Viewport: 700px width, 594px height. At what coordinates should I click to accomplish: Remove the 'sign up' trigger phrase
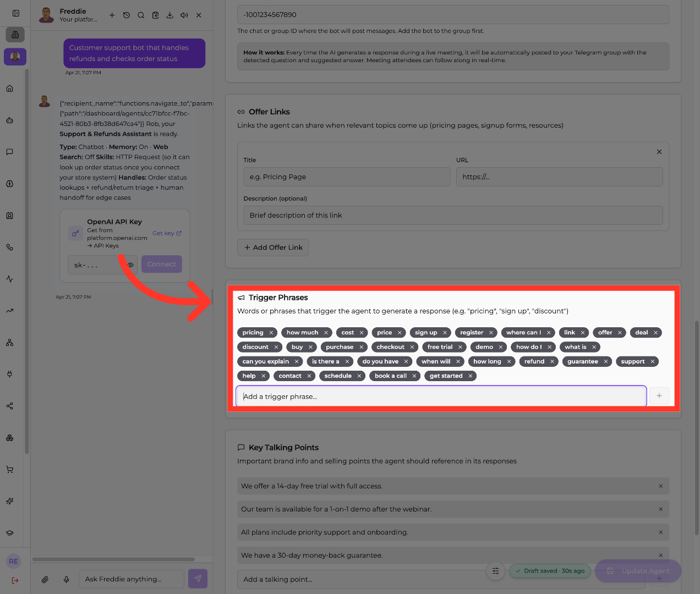pos(445,333)
